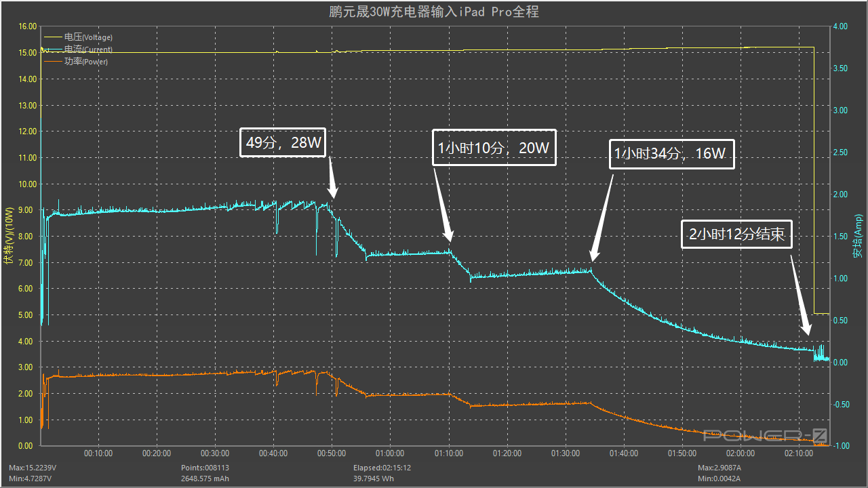Viewport: 868px width, 488px height.
Task: Select the 1小时34分，16W annotation box
Action: point(672,154)
